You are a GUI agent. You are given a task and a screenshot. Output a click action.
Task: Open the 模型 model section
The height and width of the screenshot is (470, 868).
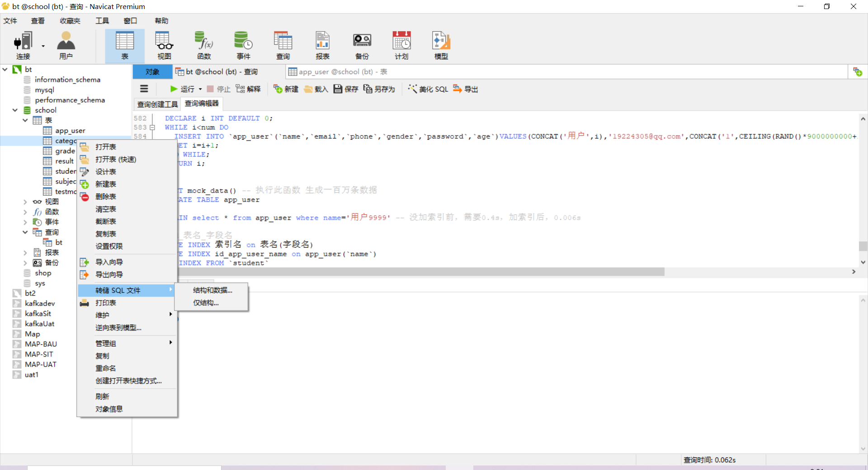click(441, 45)
